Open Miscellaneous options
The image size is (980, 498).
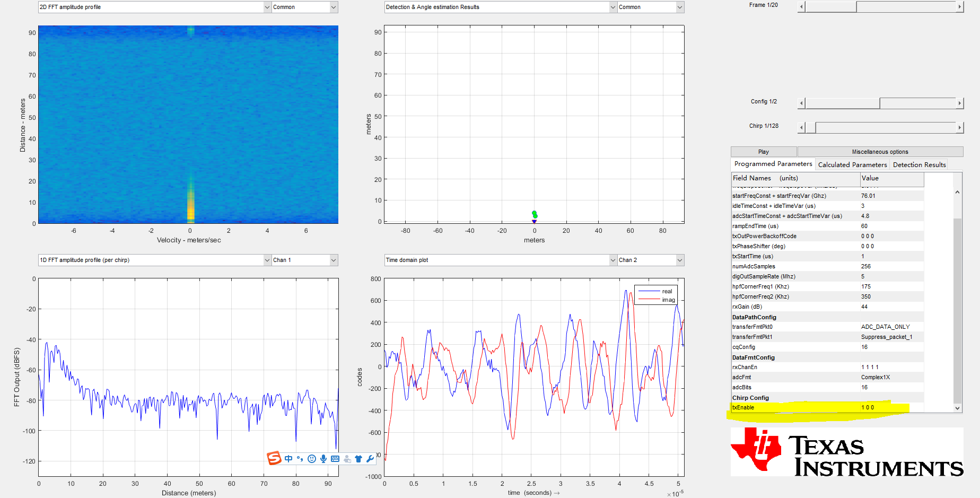coord(880,152)
